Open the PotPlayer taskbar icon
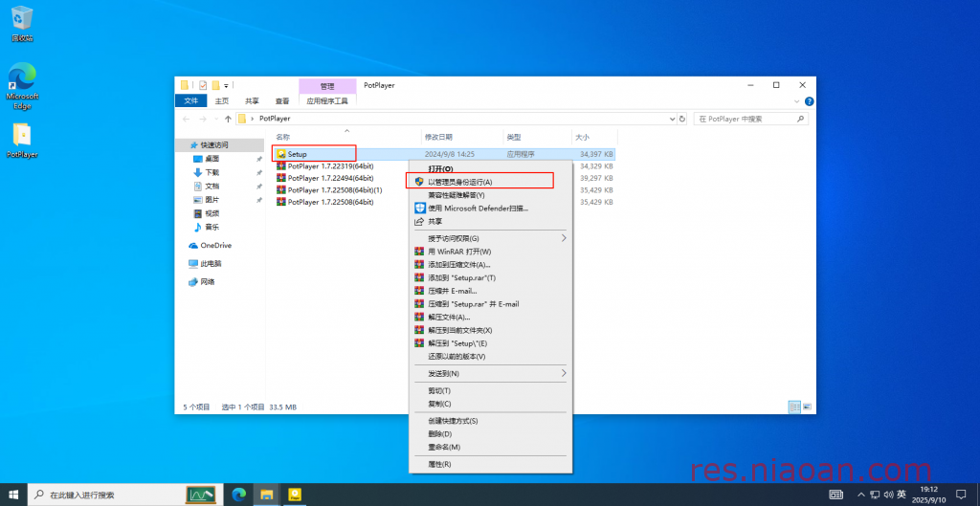980x506 pixels. pos(295,495)
